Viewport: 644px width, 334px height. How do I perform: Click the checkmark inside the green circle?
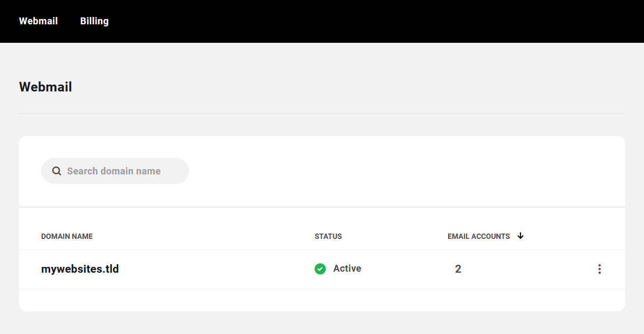pos(320,269)
